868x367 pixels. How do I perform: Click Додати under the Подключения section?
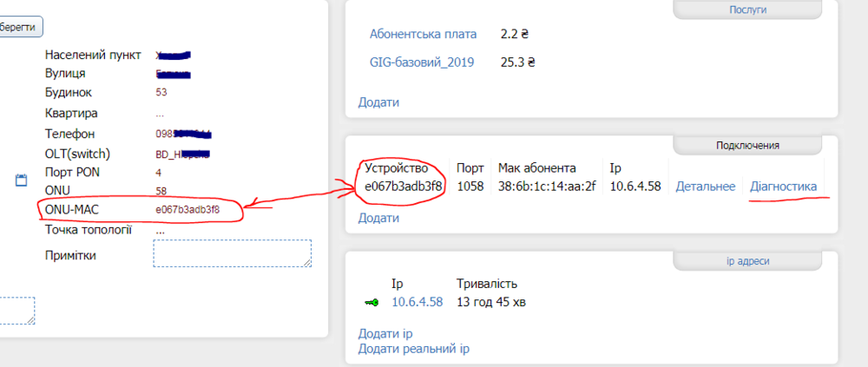(378, 219)
